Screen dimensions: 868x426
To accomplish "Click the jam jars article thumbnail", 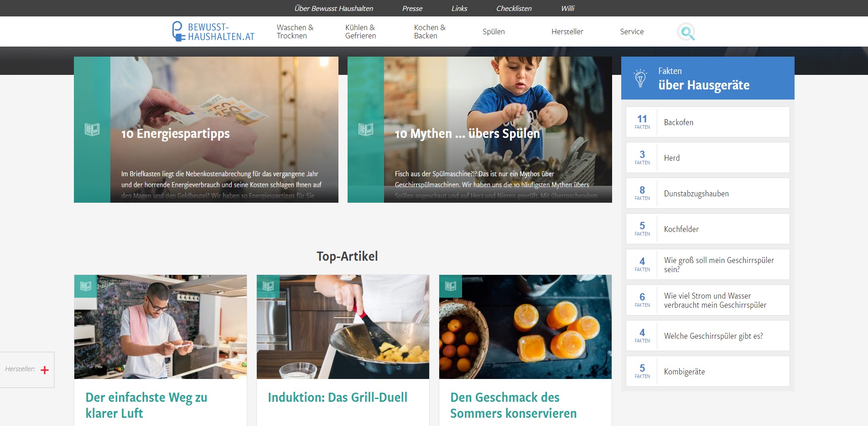I will [525, 327].
